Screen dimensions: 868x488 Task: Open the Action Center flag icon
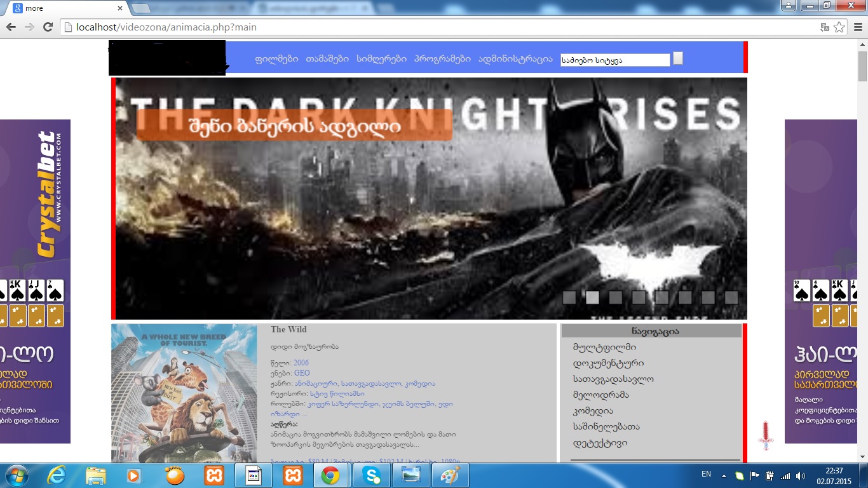[x=755, y=475]
